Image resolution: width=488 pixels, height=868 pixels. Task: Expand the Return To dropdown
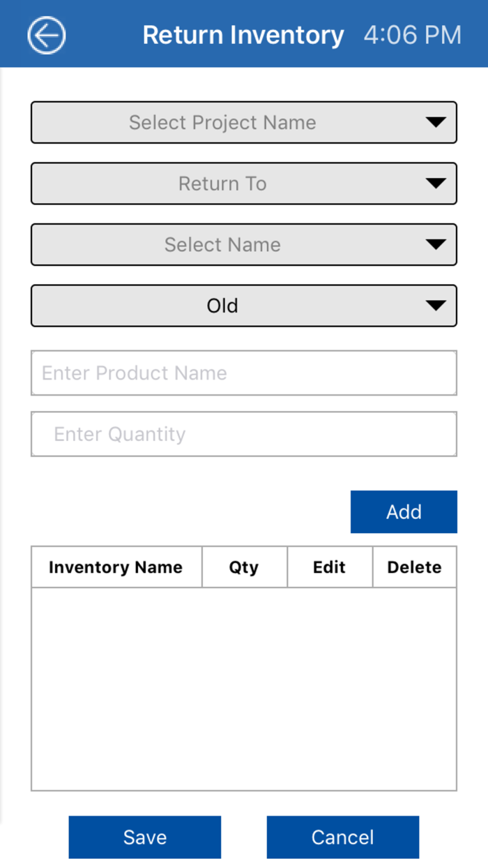click(x=244, y=184)
